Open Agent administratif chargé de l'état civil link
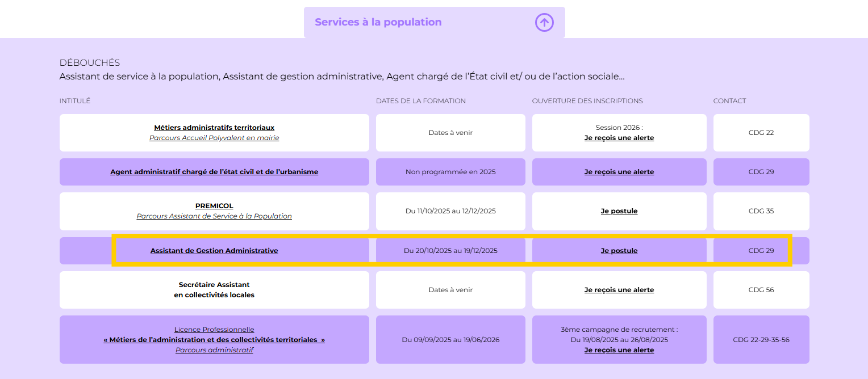 click(214, 172)
